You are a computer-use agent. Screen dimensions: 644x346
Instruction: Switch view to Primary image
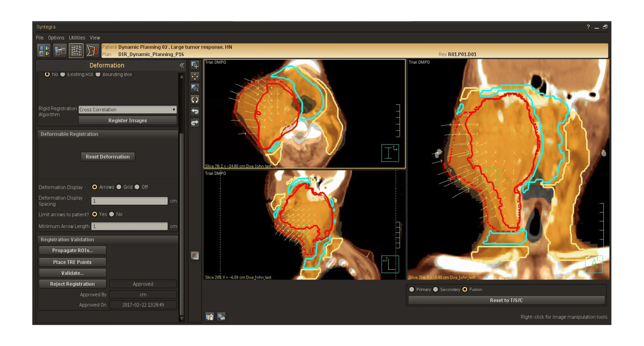[x=412, y=289]
